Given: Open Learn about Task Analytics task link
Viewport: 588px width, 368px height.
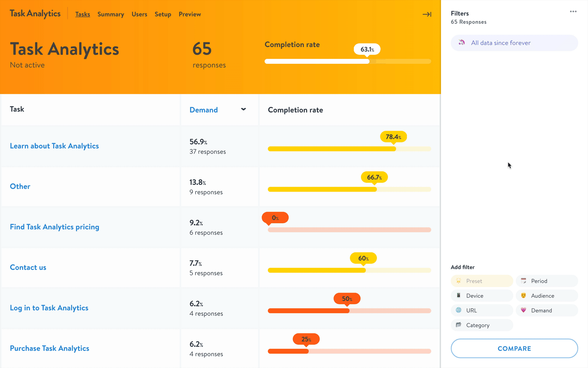Looking at the screenshot, I should (54, 146).
